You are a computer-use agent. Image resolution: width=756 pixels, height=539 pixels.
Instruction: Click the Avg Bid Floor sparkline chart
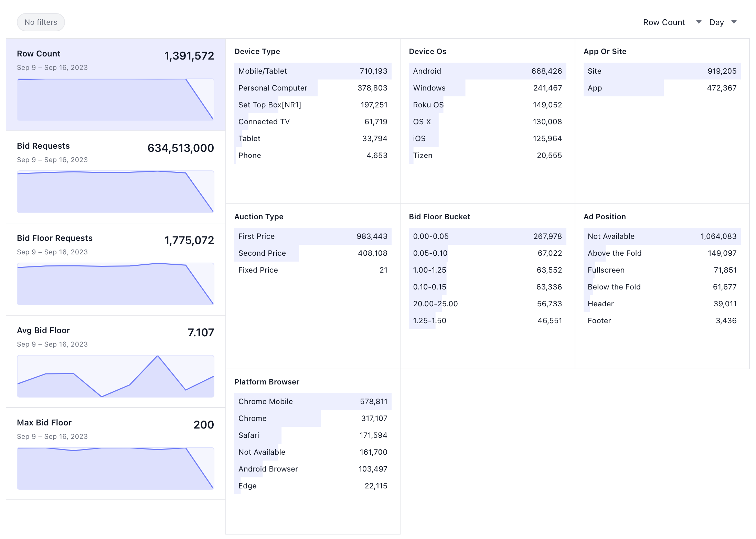(x=115, y=377)
